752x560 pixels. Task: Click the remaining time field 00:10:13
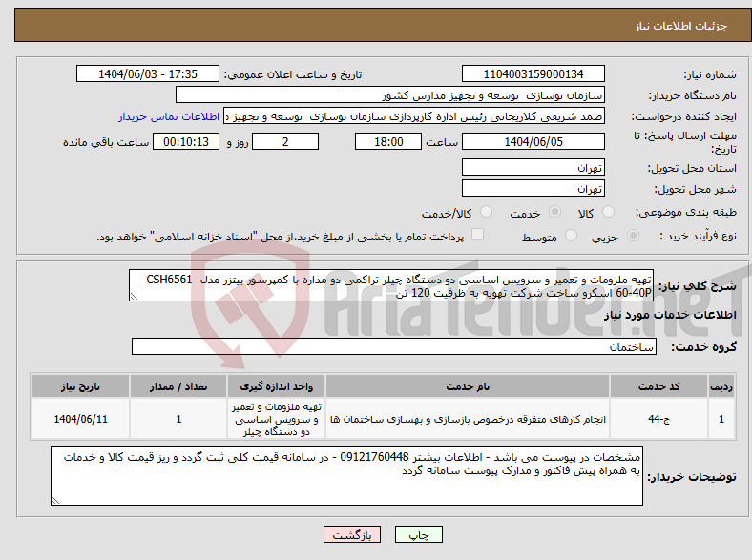coord(186,141)
